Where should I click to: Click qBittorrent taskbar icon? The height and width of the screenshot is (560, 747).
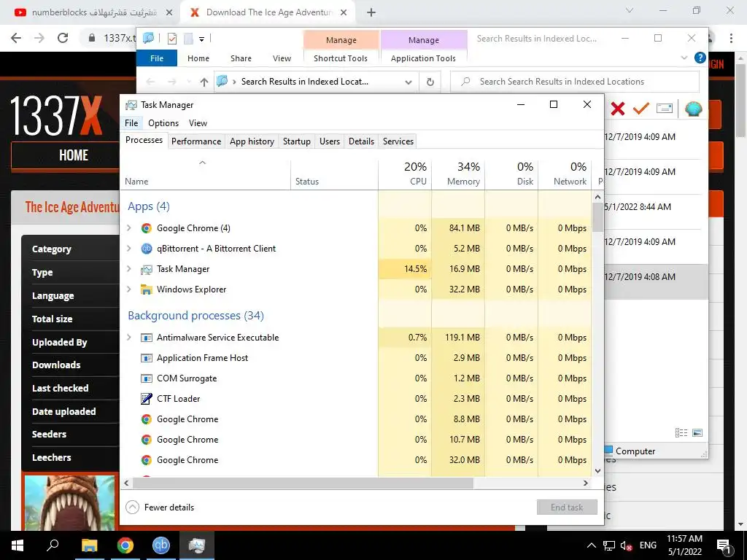(161, 545)
